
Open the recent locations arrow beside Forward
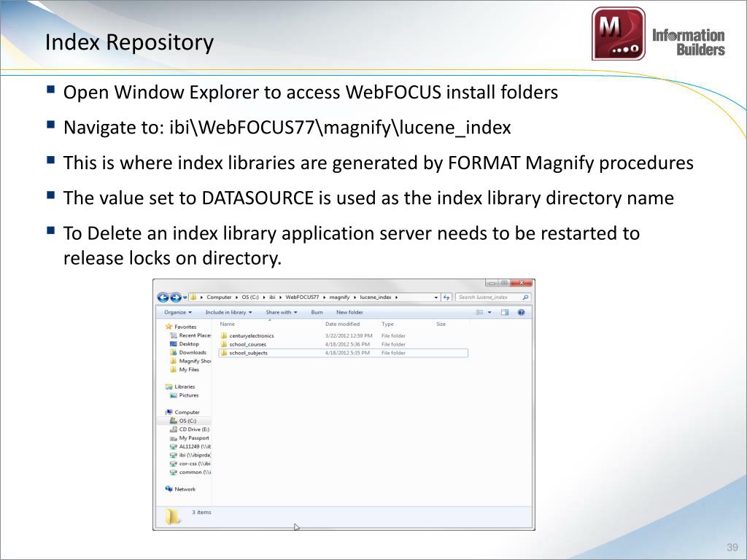click(185, 297)
